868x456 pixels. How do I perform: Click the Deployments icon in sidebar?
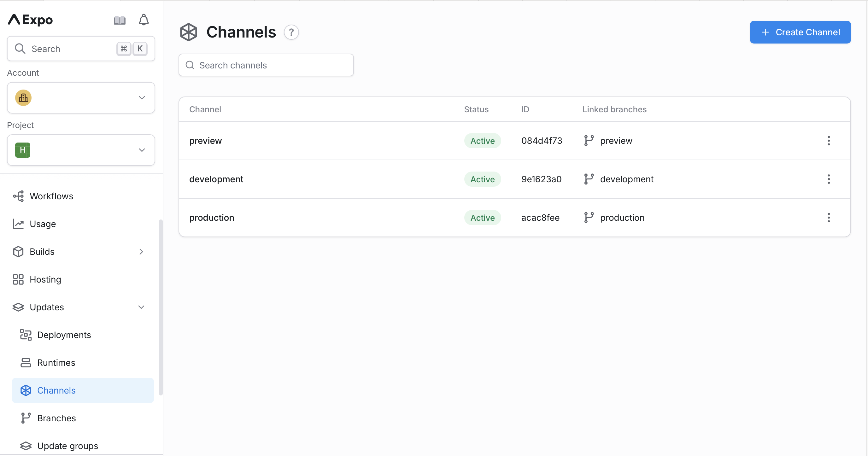click(x=26, y=335)
